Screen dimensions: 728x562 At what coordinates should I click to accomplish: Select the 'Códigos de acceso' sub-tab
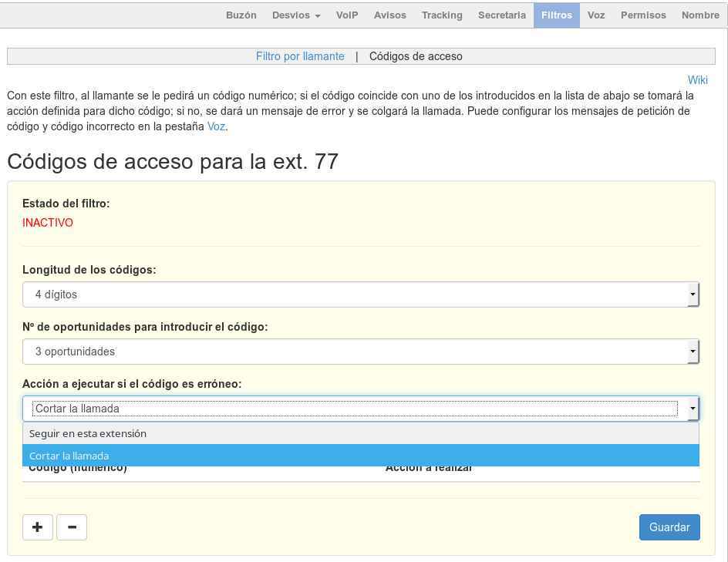(416, 56)
